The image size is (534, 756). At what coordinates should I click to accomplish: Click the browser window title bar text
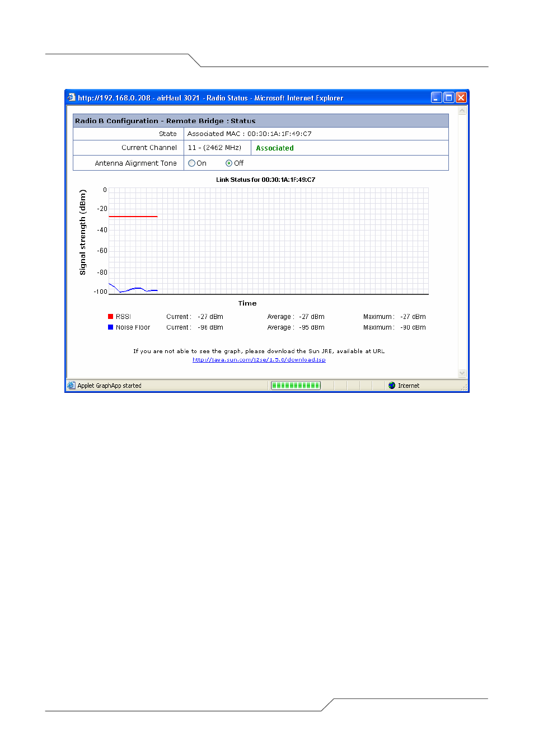[210, 98]
